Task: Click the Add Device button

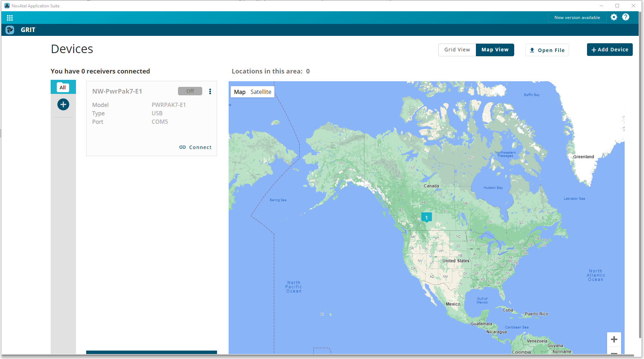Action: click(x=610, y=50)
